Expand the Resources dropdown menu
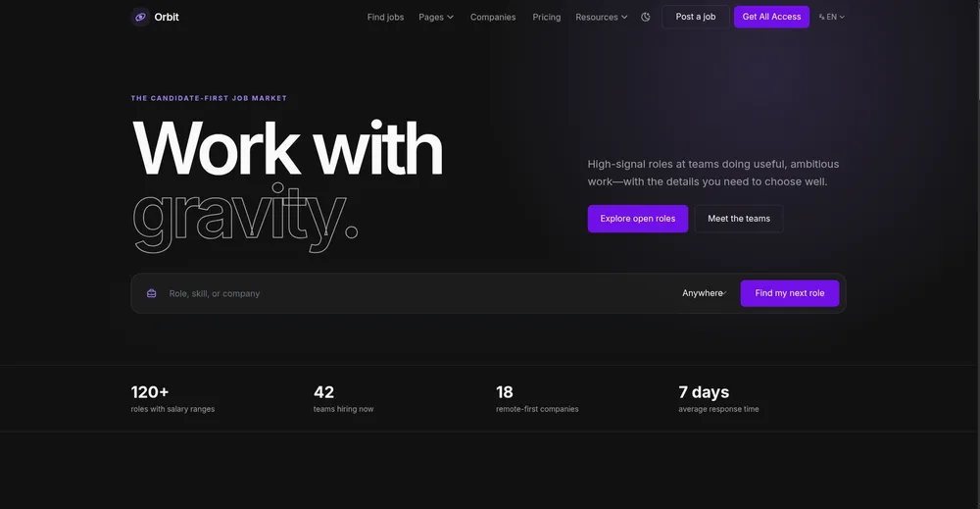 tap(602, 17)
